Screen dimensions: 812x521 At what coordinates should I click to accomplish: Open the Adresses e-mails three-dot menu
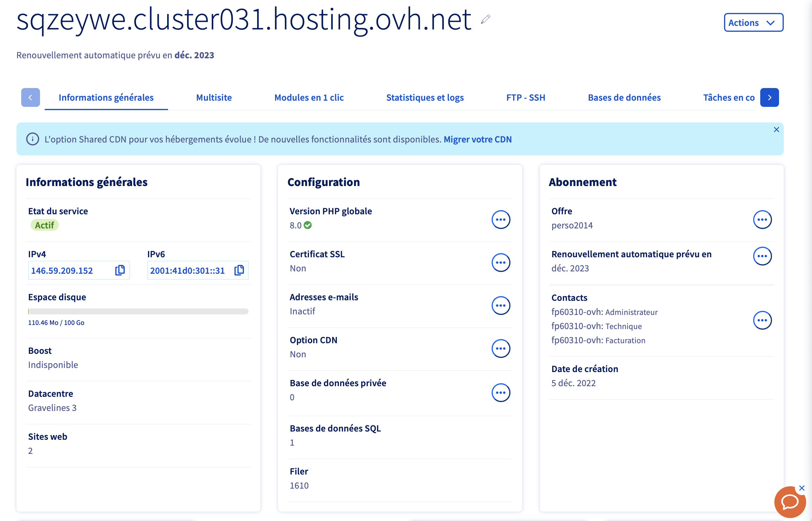point(500,306)
